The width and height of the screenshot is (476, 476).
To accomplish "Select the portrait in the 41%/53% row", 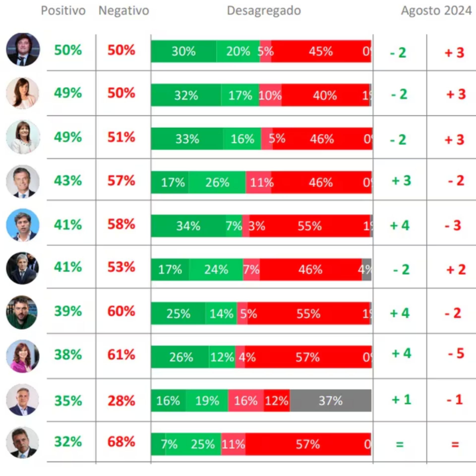I will coord(22,268).
